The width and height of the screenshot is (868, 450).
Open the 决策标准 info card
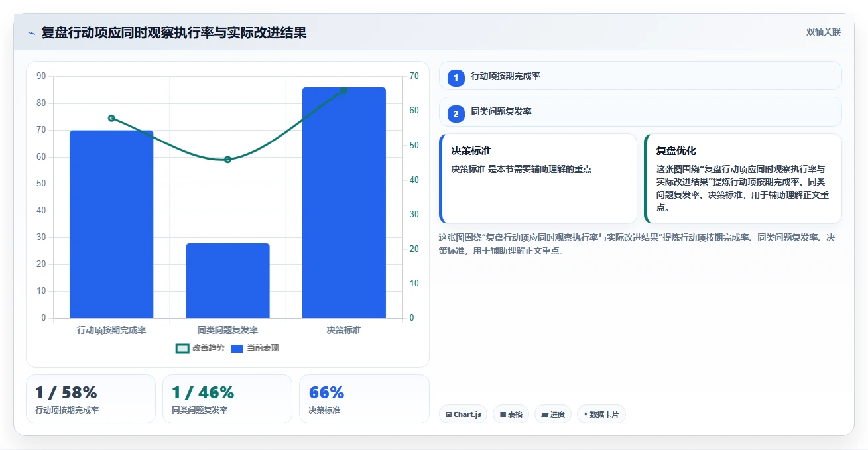coord(538,179)
